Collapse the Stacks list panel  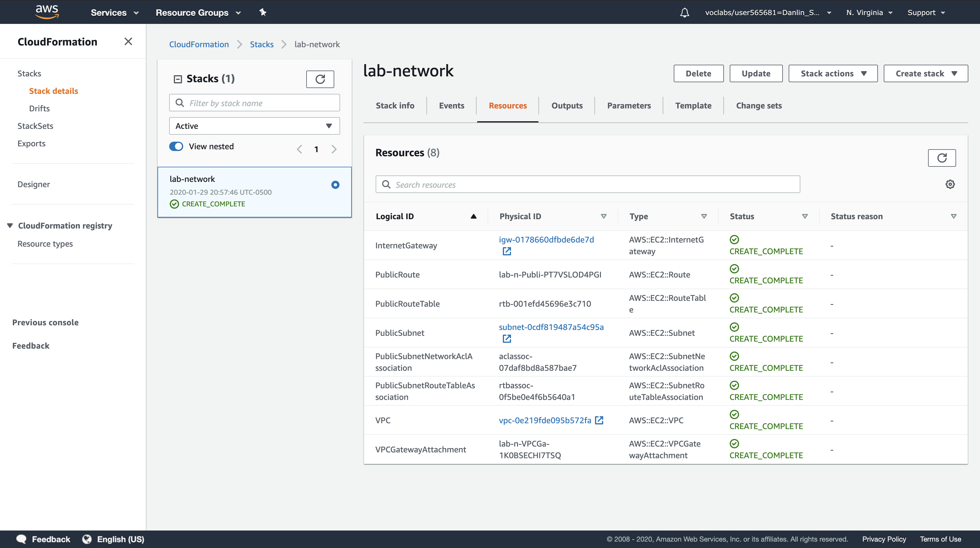[x=178, y=79]
